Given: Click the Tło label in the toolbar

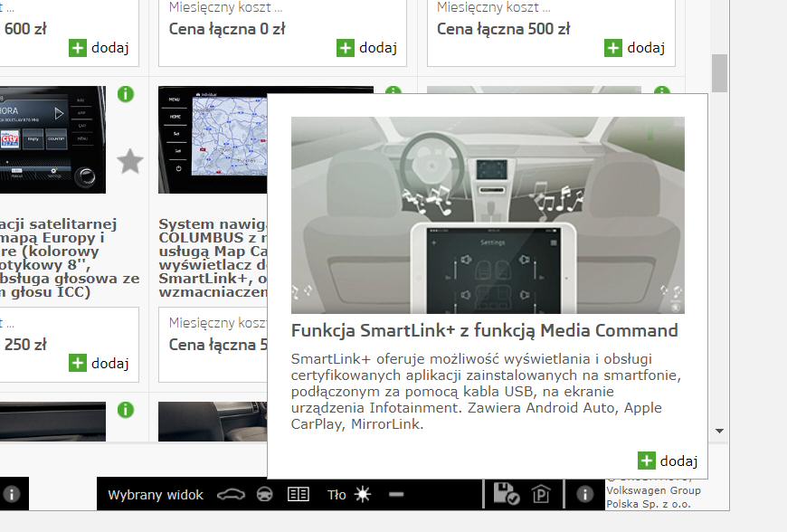Looking at the screenshot, I should (x=337, y=495).
